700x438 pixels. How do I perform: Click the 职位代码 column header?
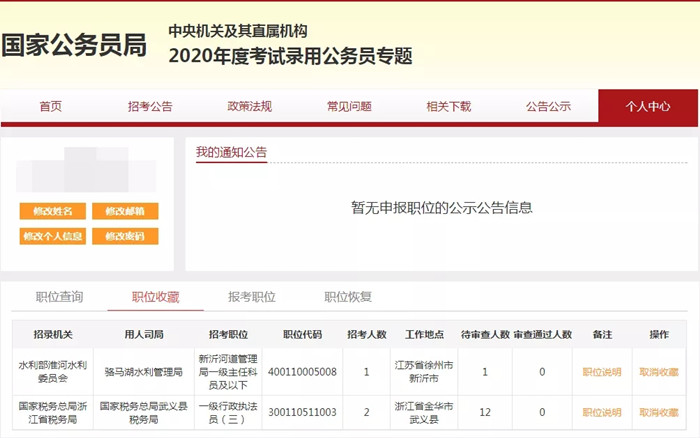302,334
